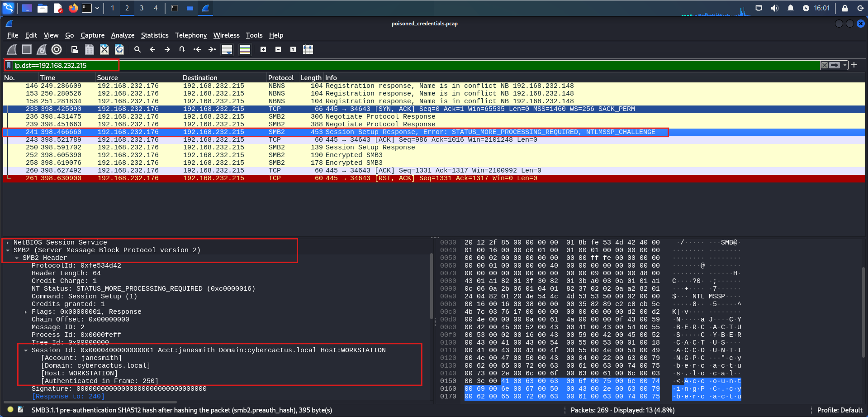Start capturing packets with shark fin icon

(12, 49)
